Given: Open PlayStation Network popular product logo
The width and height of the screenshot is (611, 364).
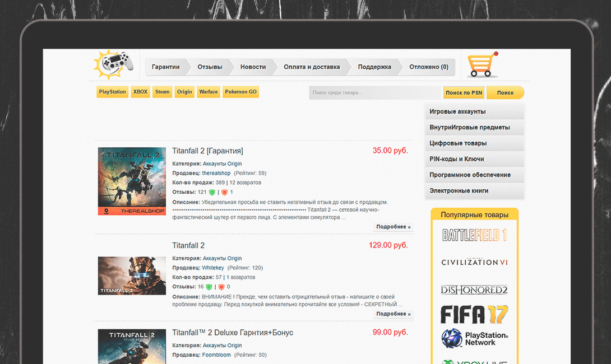Looking at the screenshot, I should pyautogui.click(x=474, y=338).
